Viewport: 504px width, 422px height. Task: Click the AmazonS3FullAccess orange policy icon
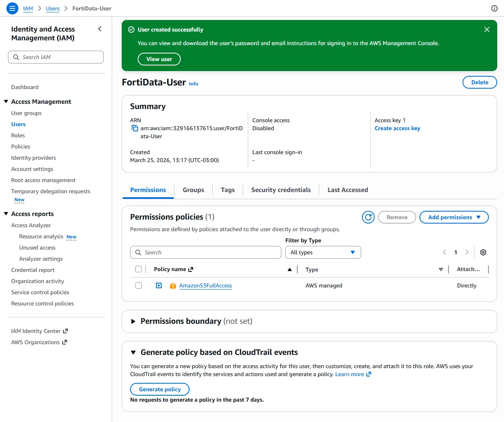(173, 286)
